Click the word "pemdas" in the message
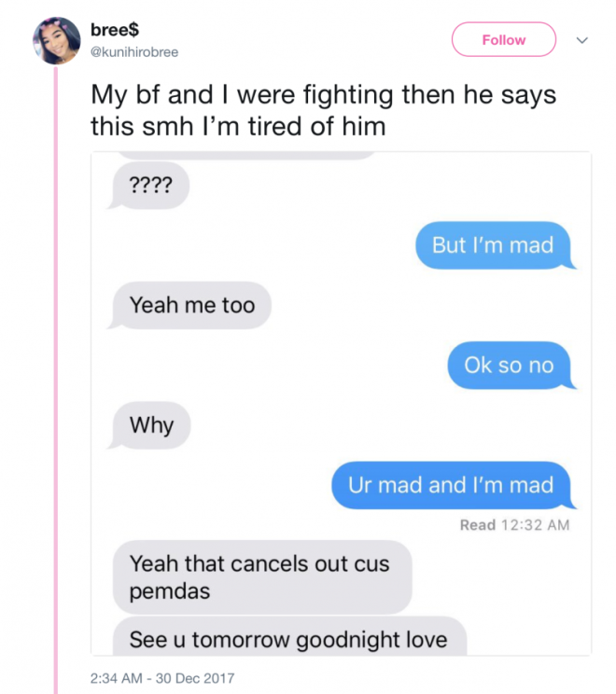The width and height of the screenshot is (616, 694). [x=170, y=591]
